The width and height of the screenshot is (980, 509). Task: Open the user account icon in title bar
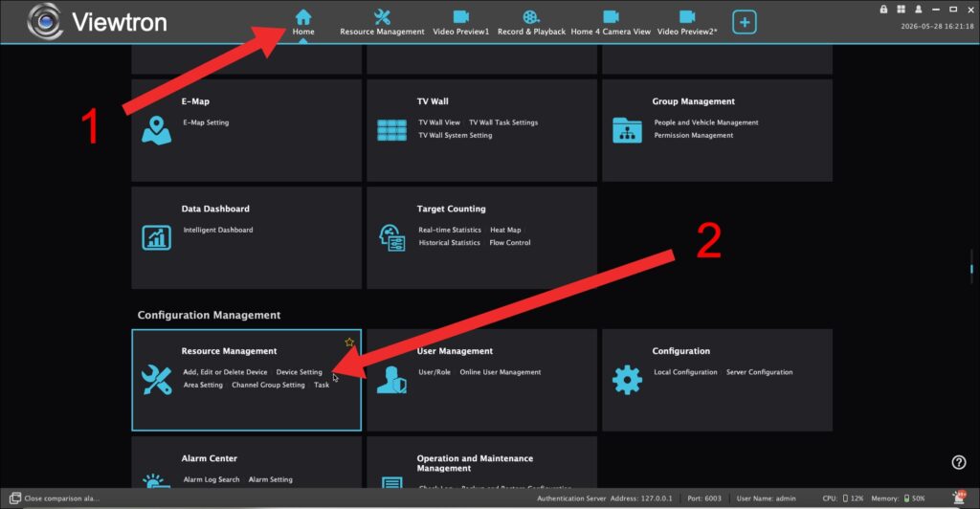(918, 10)
